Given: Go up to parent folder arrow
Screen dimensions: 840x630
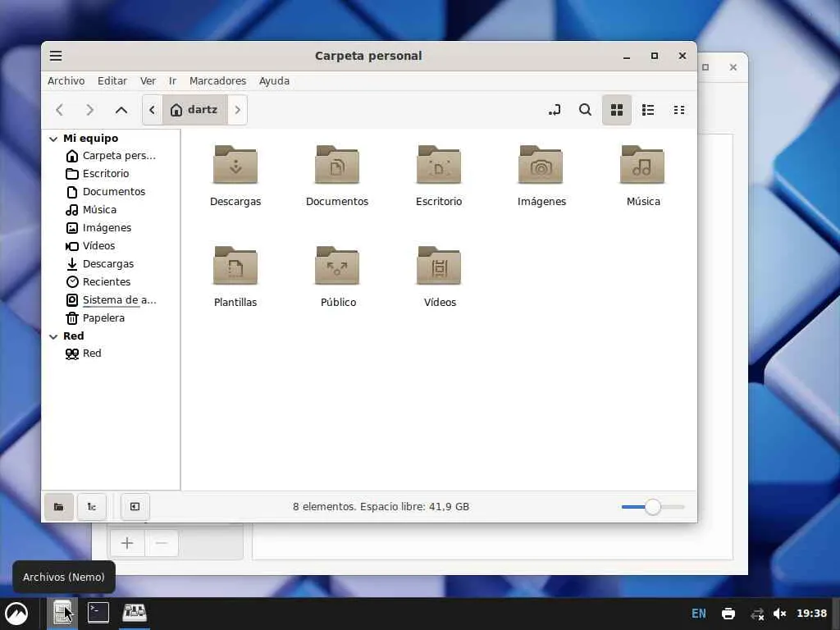Looking at the screenshot, I should coord(121,110).
